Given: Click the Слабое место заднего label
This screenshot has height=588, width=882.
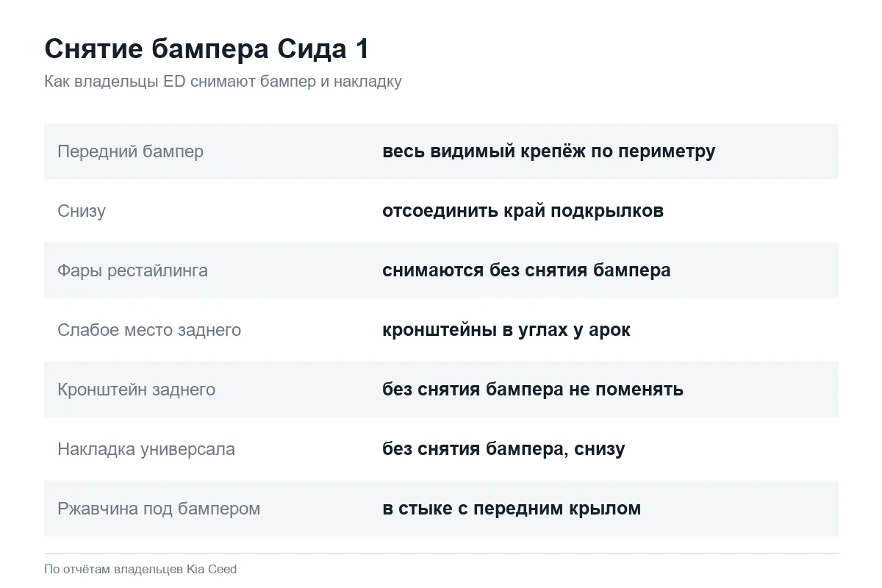Looking at the screenshot, I should coord(149,330).
